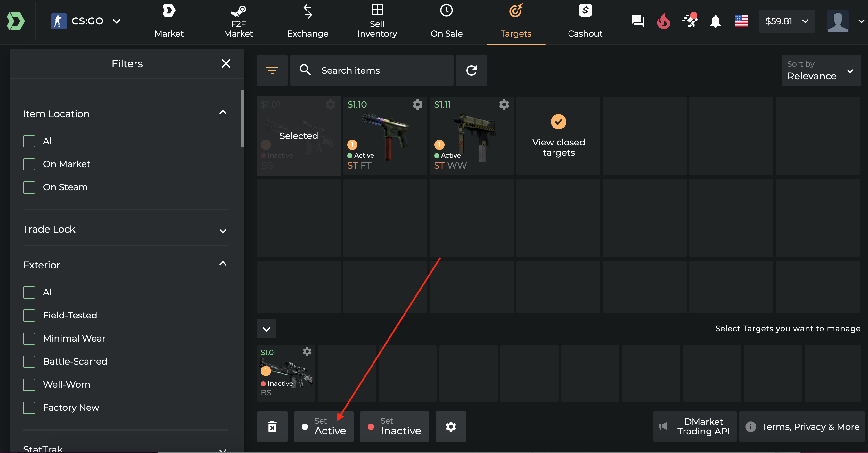Click the search magnifier icon
The height and width of the screenshot is (453, 868).
pyautogui.click(x=305, y=70)
